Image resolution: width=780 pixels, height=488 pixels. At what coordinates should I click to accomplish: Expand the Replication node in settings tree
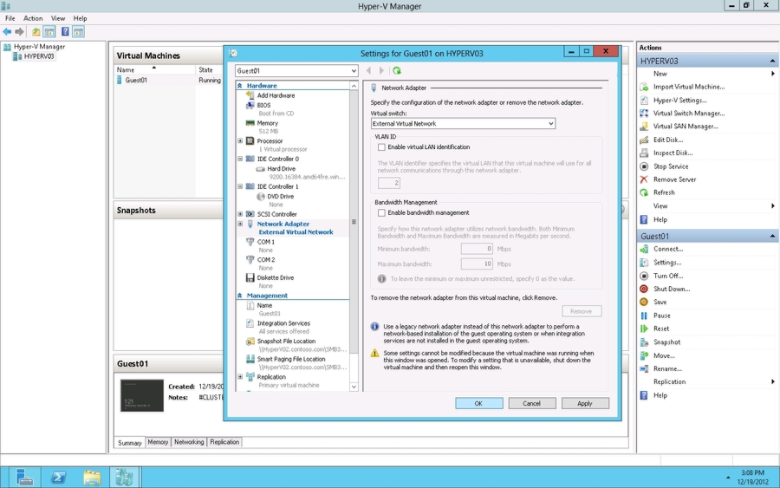click(240, 377)
